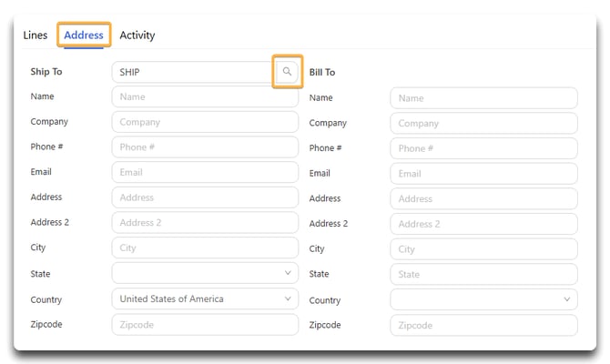Select the Ship To Phone # field
610x364 pixels.
(x=205, y=147)
